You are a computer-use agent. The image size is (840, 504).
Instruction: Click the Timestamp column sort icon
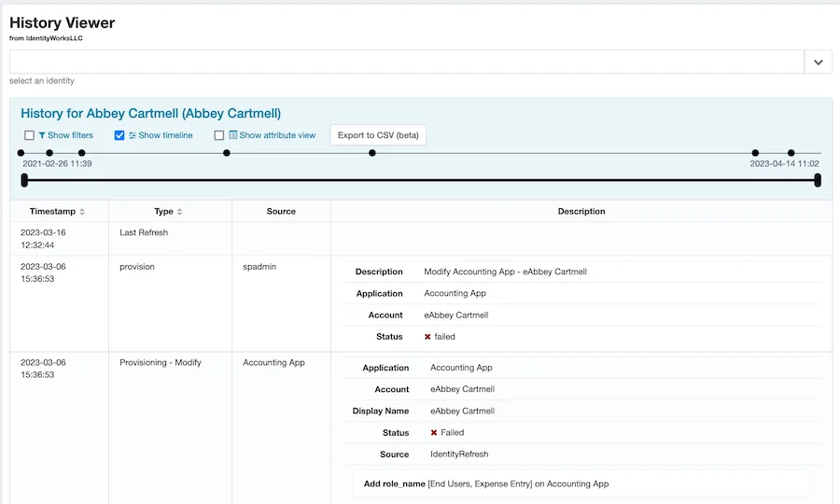(82, 212)
